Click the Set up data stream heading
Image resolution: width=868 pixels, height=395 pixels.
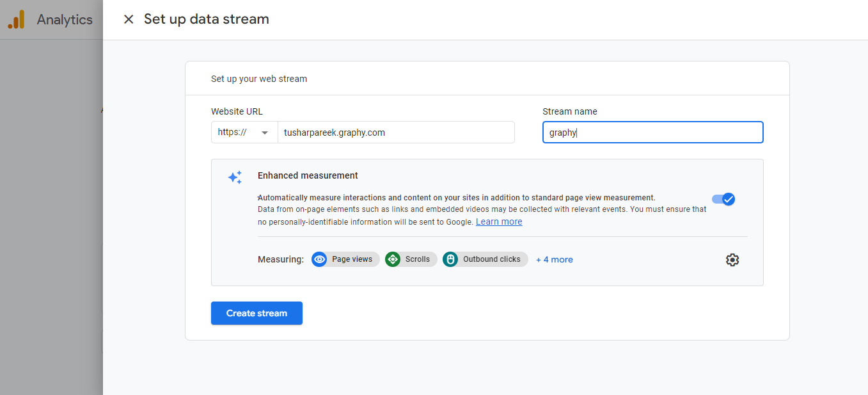[x=206, y=19]
